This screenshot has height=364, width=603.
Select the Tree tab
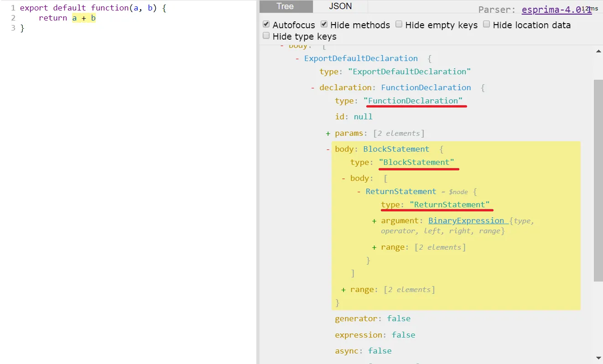click(x=286, y=6)
